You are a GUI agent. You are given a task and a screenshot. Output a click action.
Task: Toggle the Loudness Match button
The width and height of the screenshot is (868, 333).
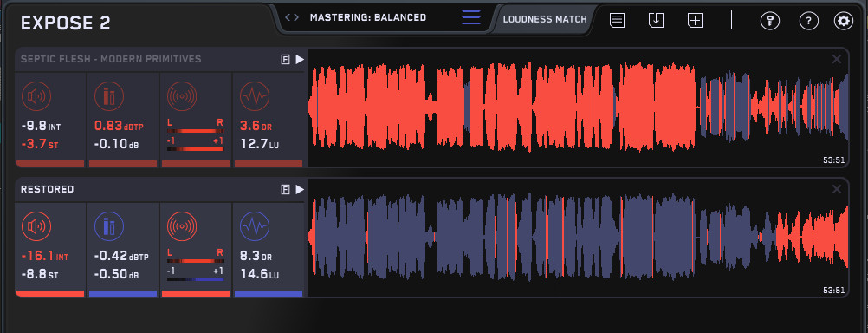pos(545,19)
